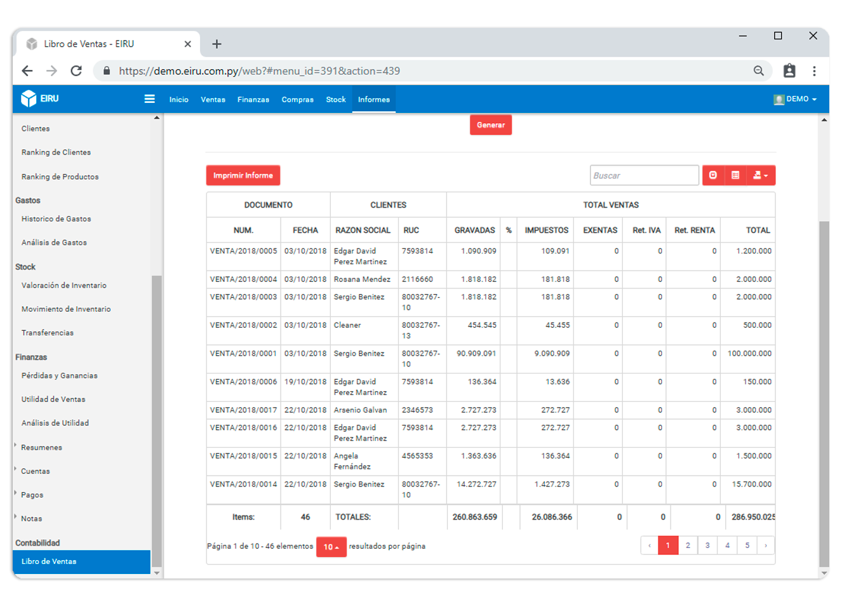
Task: Open Ranking de Productos
Action: [x=60, y=177]
